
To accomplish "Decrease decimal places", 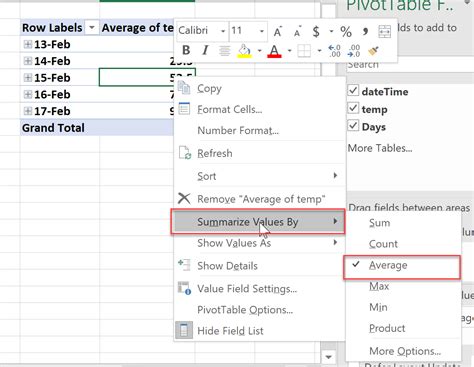I will pos(354,51).
